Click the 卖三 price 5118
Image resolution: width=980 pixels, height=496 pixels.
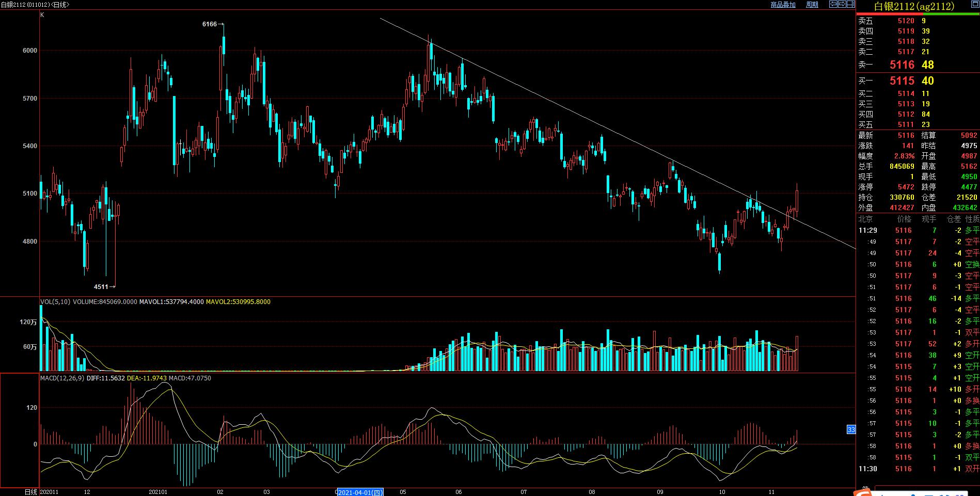906,42
